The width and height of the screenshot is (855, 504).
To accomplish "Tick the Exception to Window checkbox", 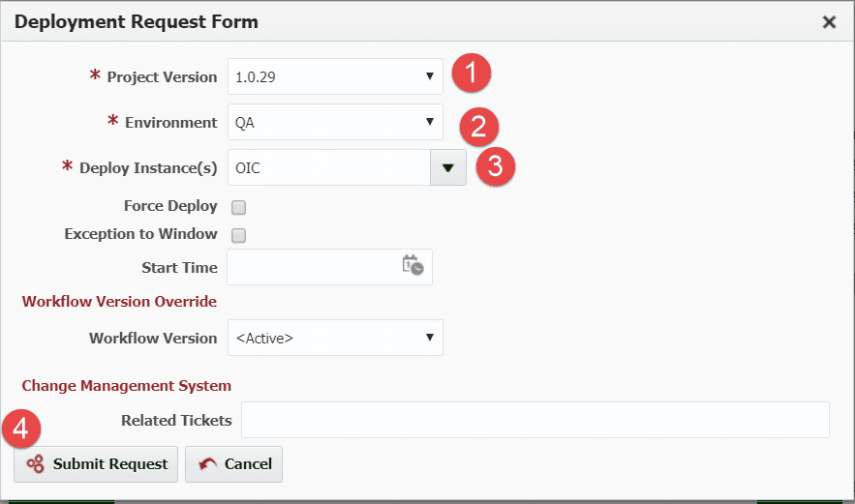I will [238, 235].
